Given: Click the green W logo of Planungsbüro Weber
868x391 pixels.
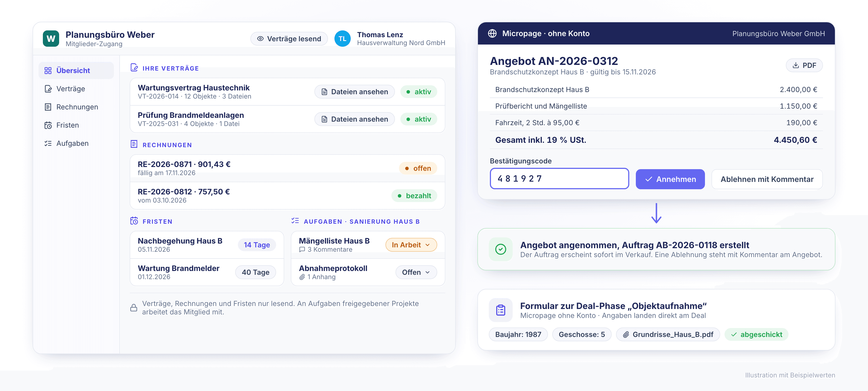Looking at the screenshot, I should (51, 39).
